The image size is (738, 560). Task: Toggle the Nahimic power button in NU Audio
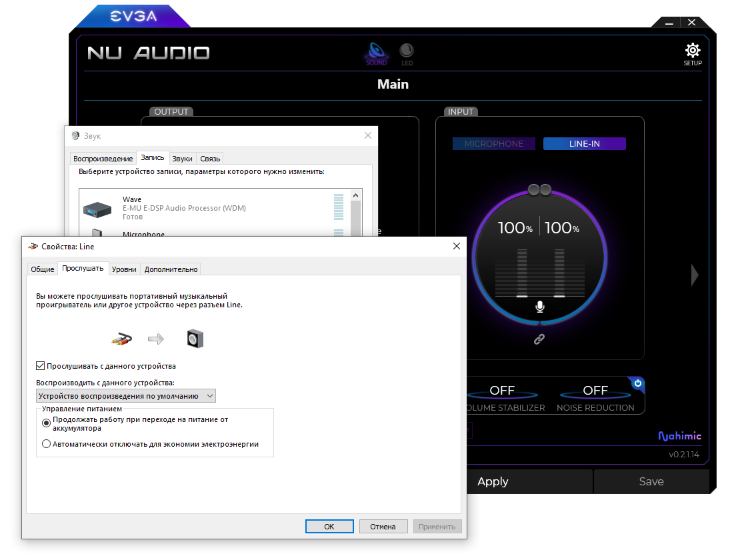[638, 383]
